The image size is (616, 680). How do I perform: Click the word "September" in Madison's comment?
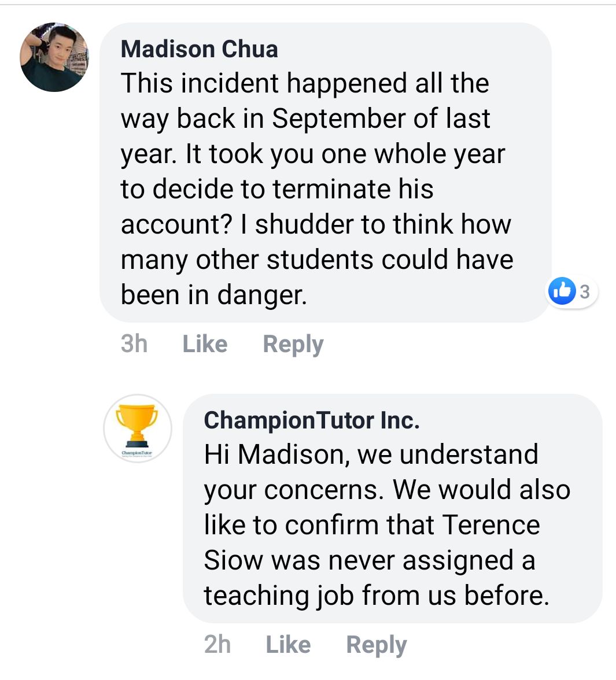[339, 120]
